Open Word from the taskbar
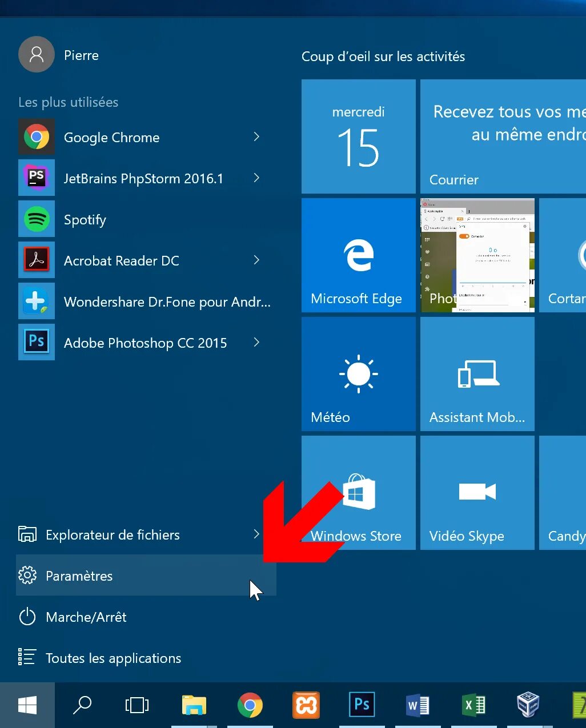Image resolution: width=586 pixels, height=728 pixels. 418,705
